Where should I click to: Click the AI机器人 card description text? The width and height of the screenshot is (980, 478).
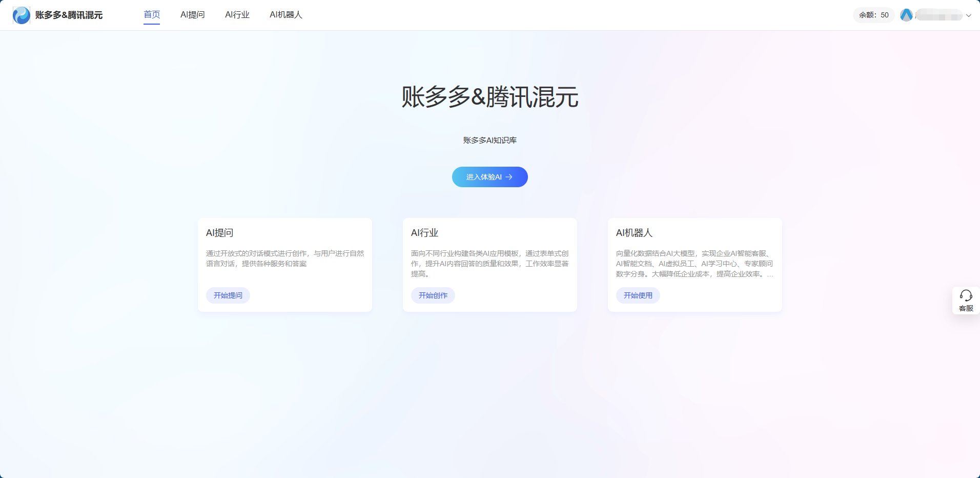[695, 264]
